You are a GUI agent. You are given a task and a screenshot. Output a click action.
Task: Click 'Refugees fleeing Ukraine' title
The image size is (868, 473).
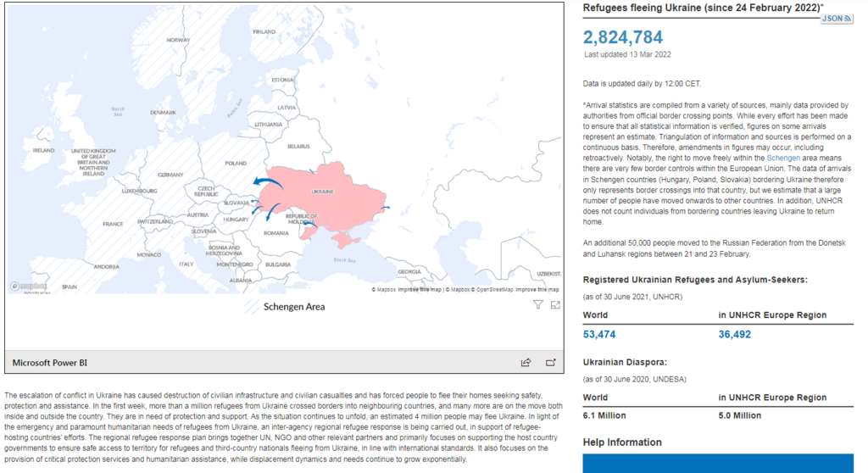[702, 8]
